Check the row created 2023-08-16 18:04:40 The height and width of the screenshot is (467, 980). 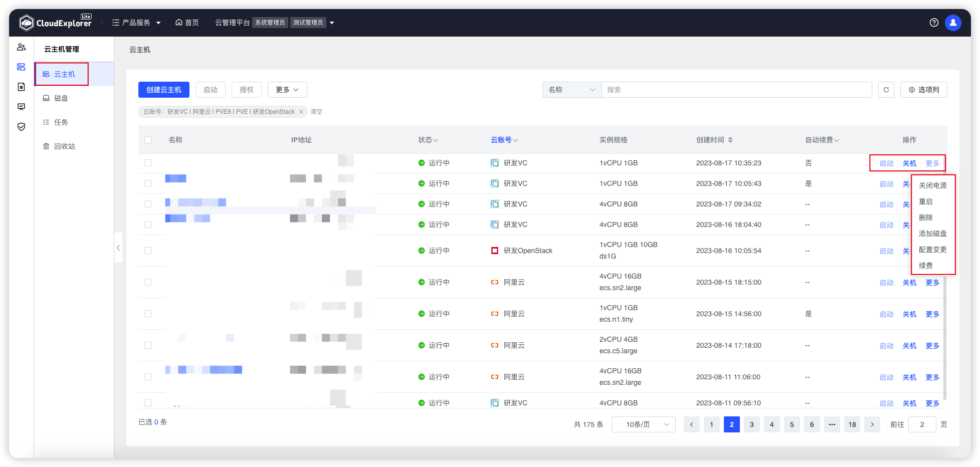(x=148, y=224)
